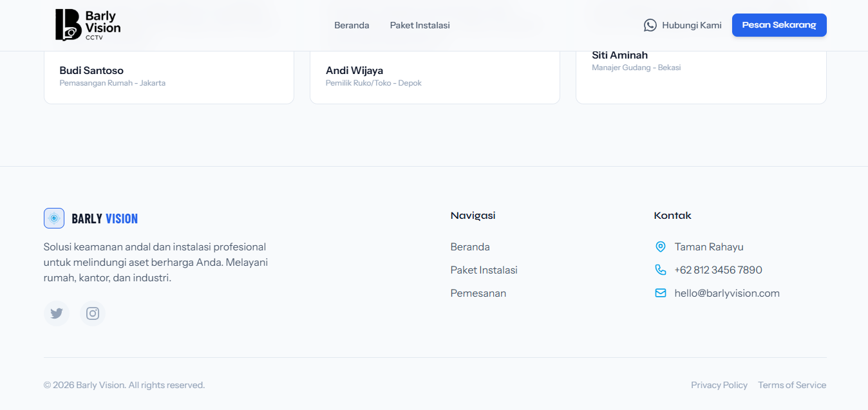Screen dimensions: 868x410
Task: Click the Pemasangan Rumah - Jakarta subtitle
Action: coord(113,83)
